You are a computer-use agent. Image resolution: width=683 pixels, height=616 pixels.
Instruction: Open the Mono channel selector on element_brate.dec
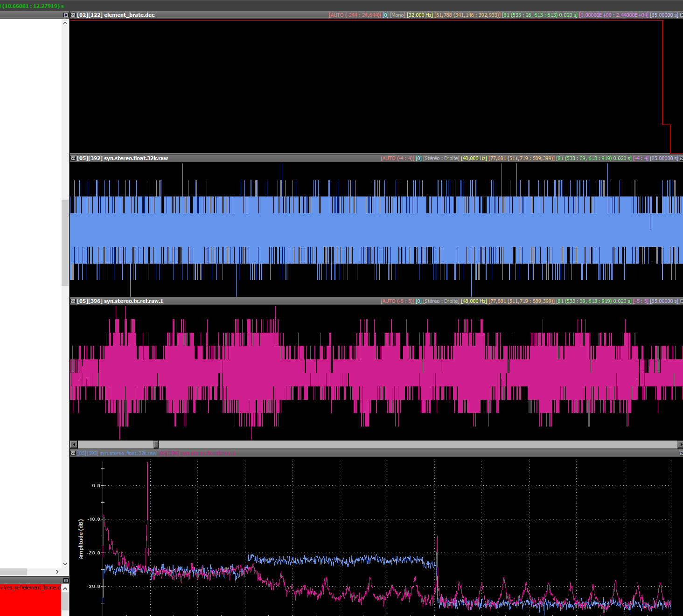(397, 15)
